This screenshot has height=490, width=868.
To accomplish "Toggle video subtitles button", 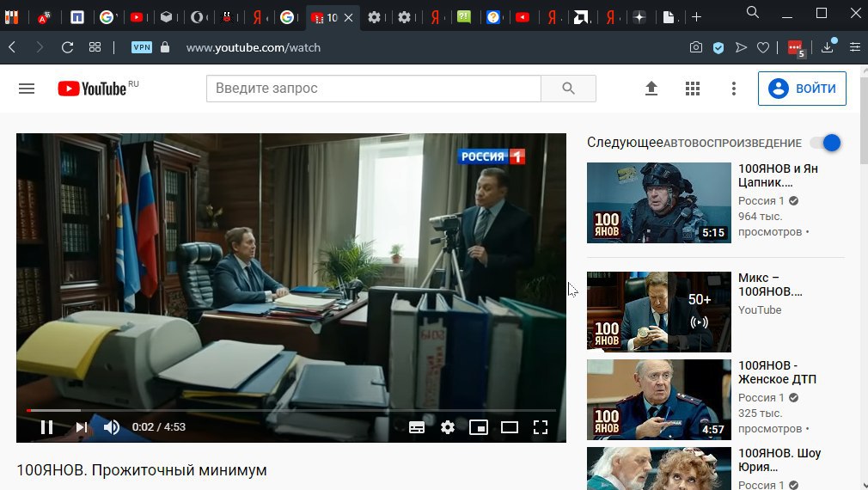I will (x=417, y=427).
